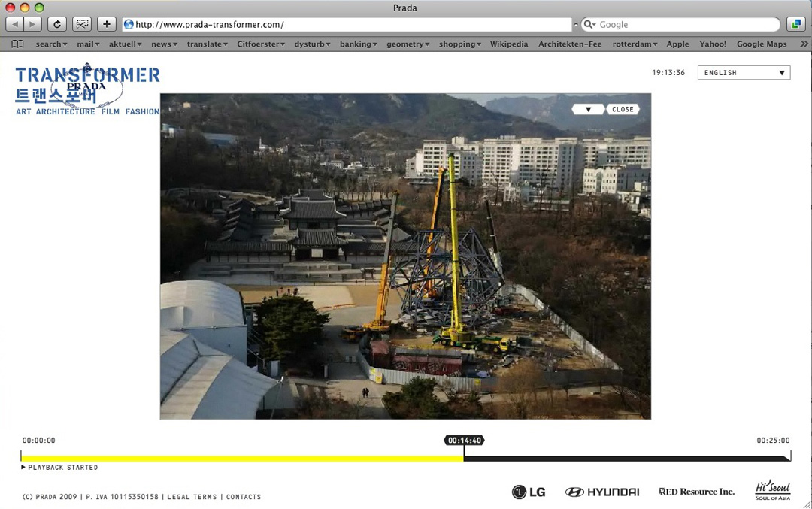
Task: Click the Hi Seoul logo
Action: coord(773,490)
